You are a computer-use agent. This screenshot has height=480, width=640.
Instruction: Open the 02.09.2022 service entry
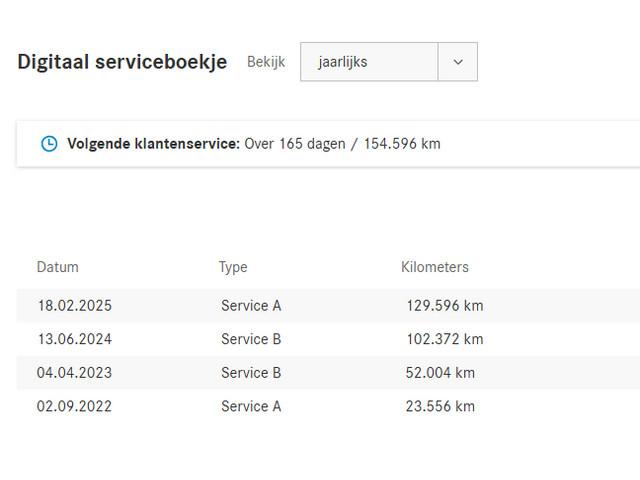[x=328, y=406]
